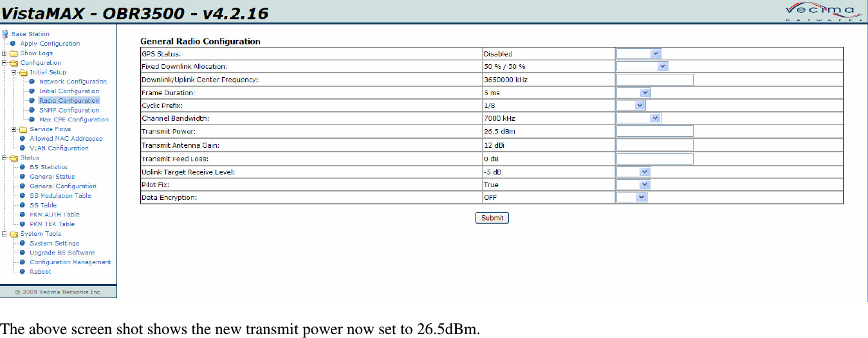Submit the radio configuration
Viewport: 868px width, 338px height.
click(492, 218)
